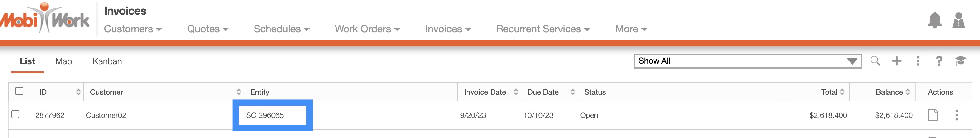
Task: Check the box for invoice 2877962
Action: click(x=16, y=114)
